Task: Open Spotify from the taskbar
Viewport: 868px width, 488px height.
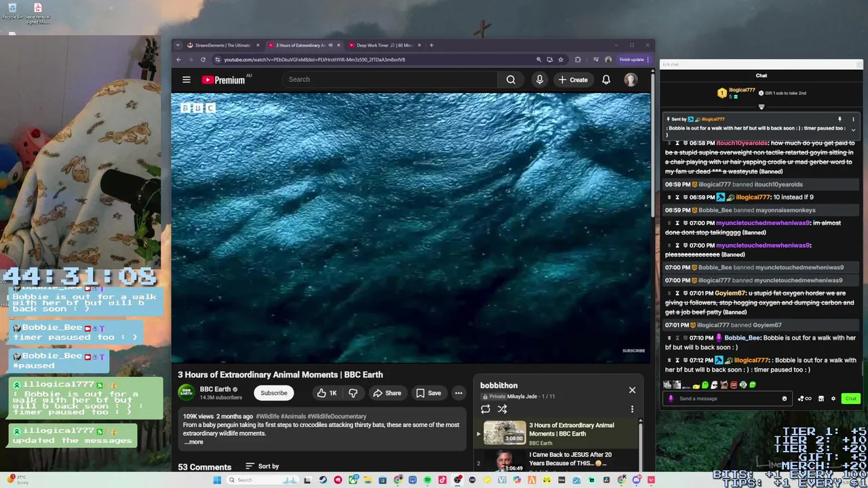Action: [x=427, y=481]
